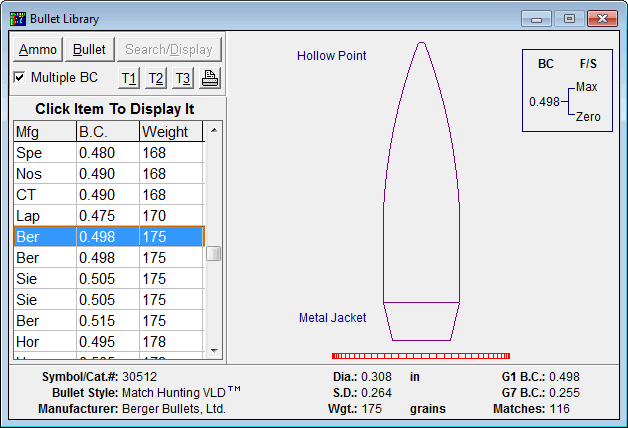628x428 pixels.
Task: Click the red ruler scale bar
Action: click(421, 356)
